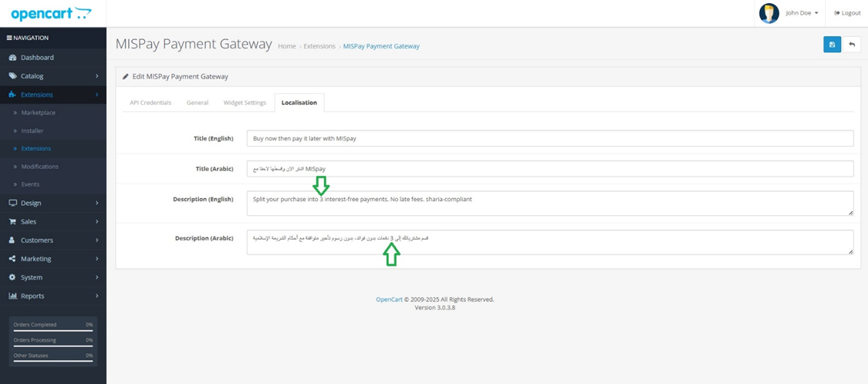The image size is (868, 384).
Task: Click the OpenCart footer link
Action: tap(389, 299)
